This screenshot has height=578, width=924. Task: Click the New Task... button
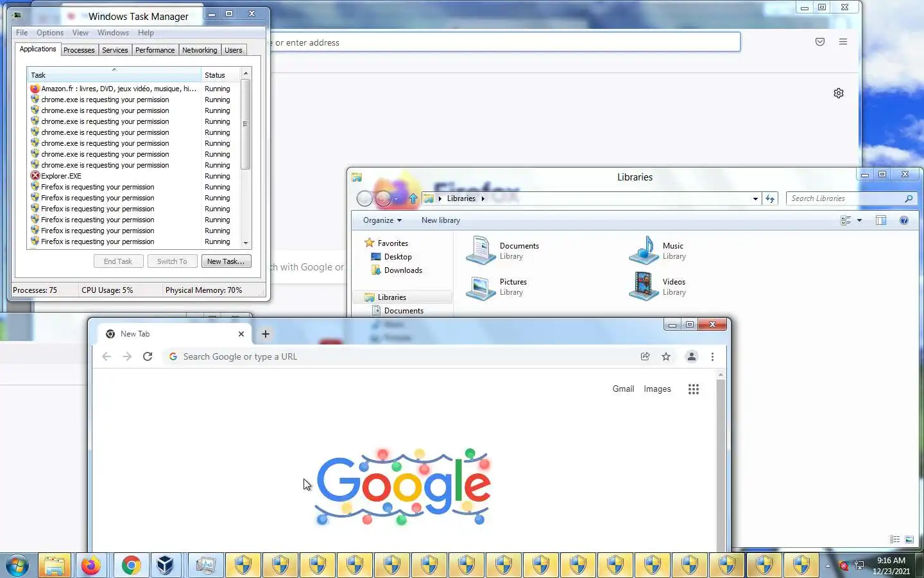[226, 261]
